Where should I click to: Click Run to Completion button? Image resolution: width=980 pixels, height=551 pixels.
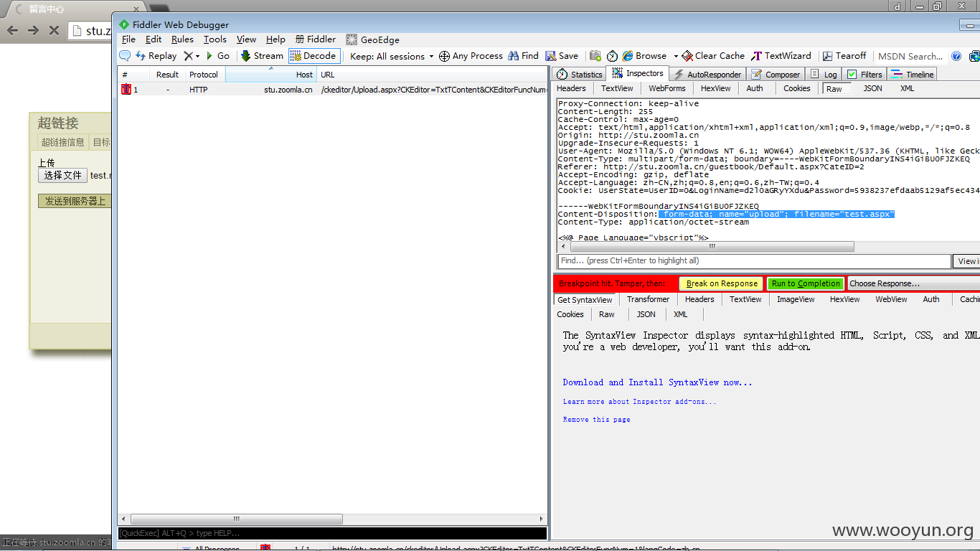[x=806, y=283]
